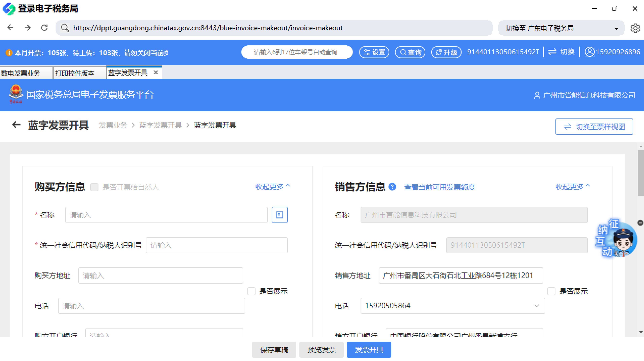This screenshot has height=361, width=644.
Task: Click help question mark next to 销售方信息
Action: [392, 187]
